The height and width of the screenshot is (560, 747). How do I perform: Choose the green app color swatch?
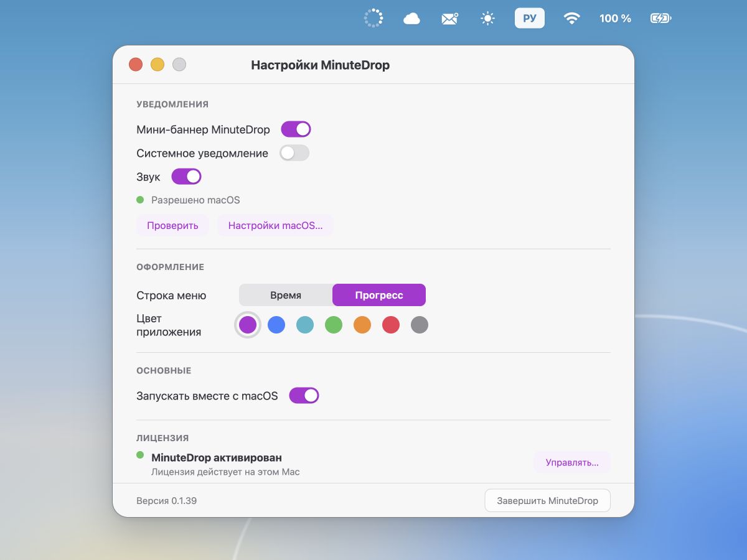[x=334, y=325]
